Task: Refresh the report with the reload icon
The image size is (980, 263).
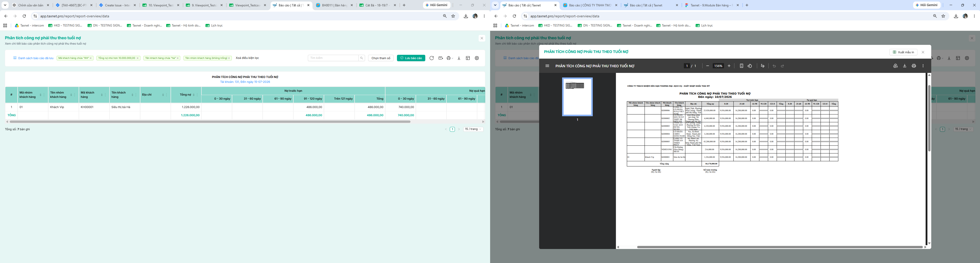Action: 431,58
